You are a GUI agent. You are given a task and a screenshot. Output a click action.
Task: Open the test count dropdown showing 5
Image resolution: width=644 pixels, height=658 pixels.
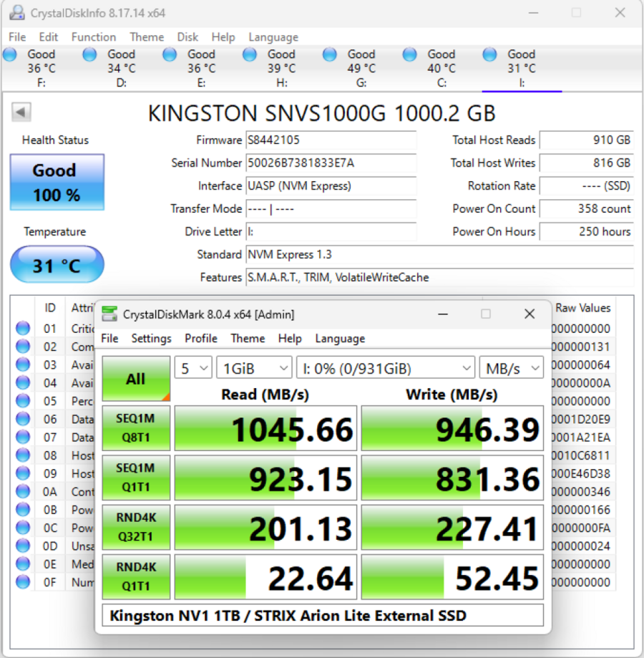(193, 369)
